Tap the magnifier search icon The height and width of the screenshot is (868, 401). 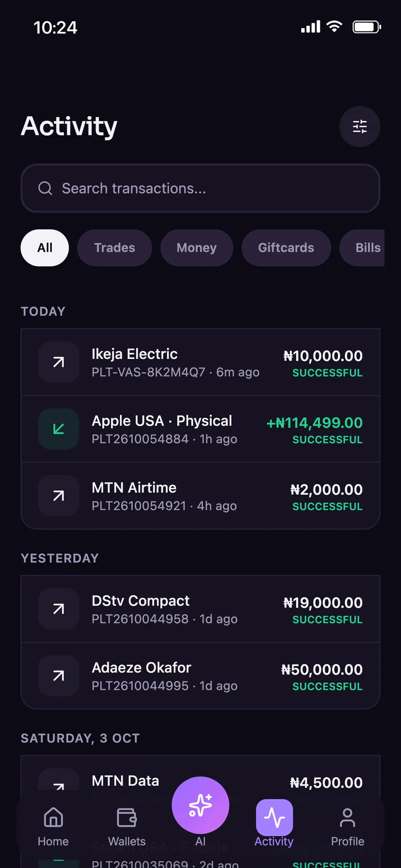(x=45, y=188)
